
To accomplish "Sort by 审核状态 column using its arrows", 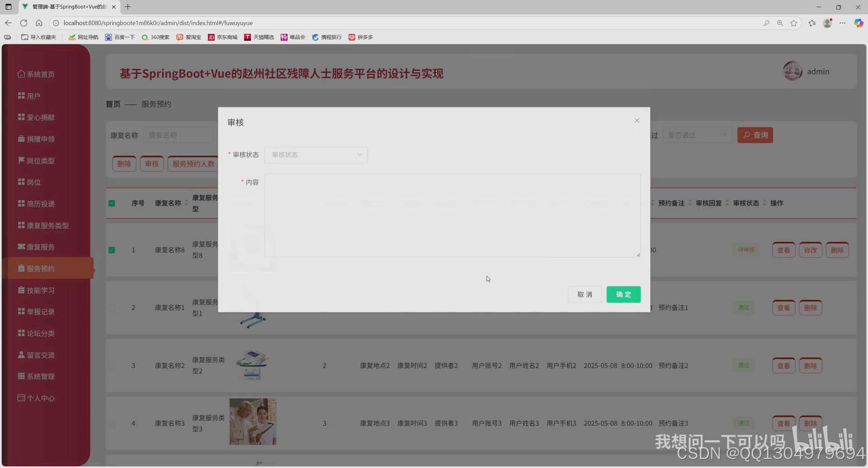I will click(x=764, y=203).
